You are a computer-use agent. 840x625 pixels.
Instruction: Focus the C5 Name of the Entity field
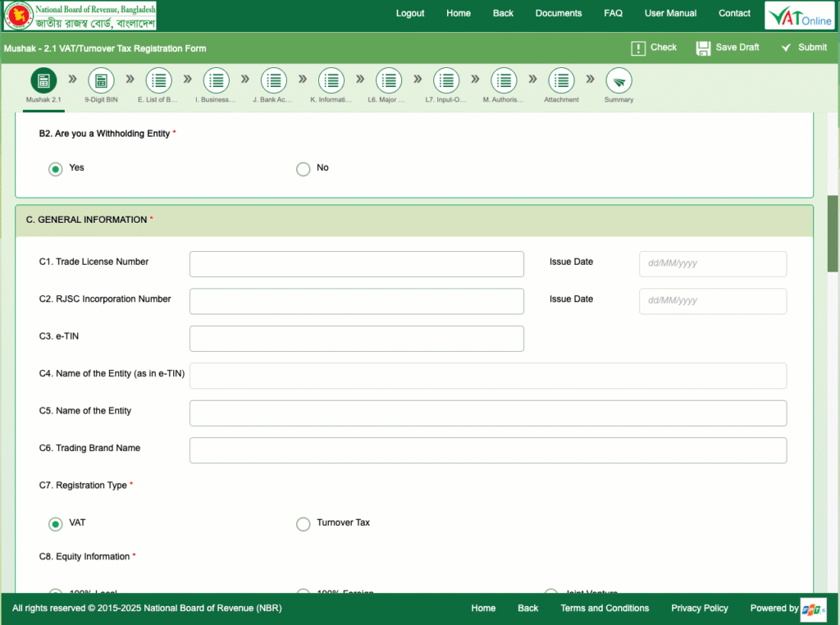(488, 413)
